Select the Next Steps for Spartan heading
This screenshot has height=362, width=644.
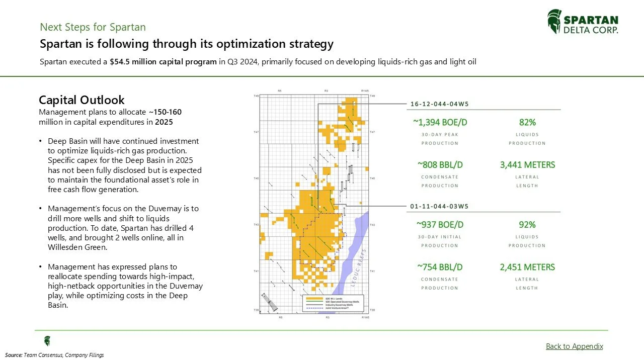pos(93,27)
